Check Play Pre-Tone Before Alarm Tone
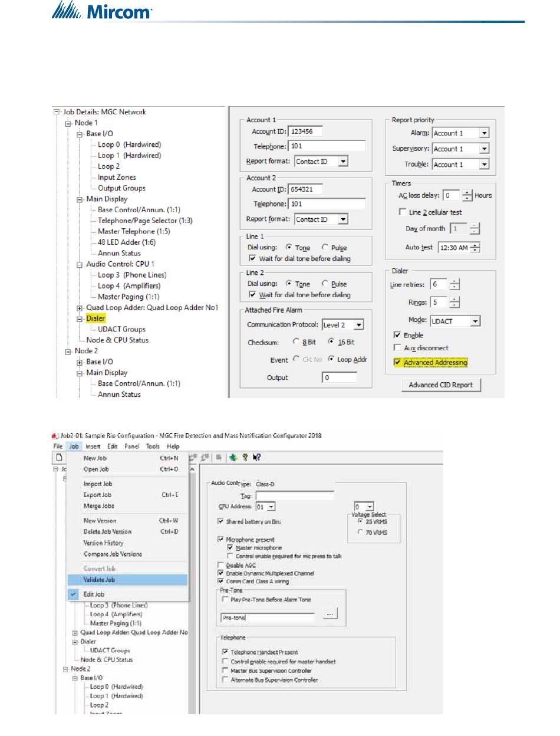560x736 pixels. click(x=225, y=600)
